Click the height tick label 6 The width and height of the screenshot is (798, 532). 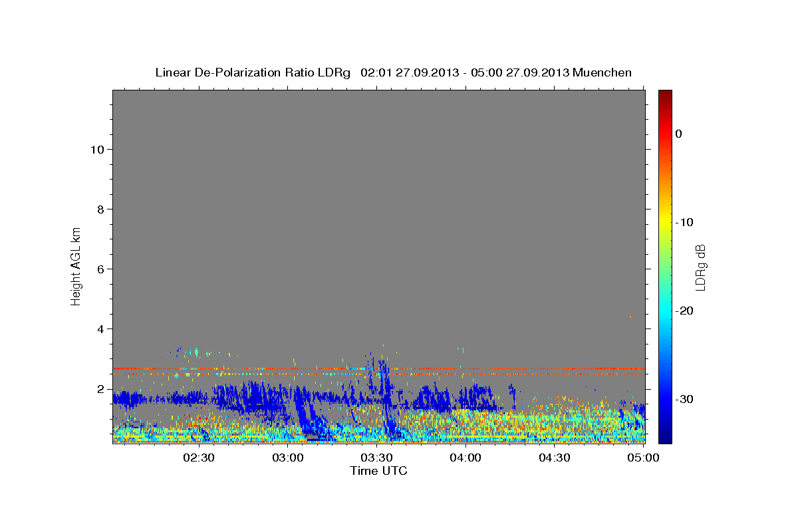point(100,269)
